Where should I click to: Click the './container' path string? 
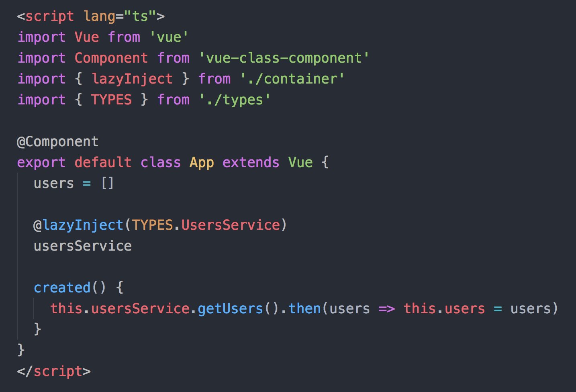pyautogui.click(x=292, y=79)
